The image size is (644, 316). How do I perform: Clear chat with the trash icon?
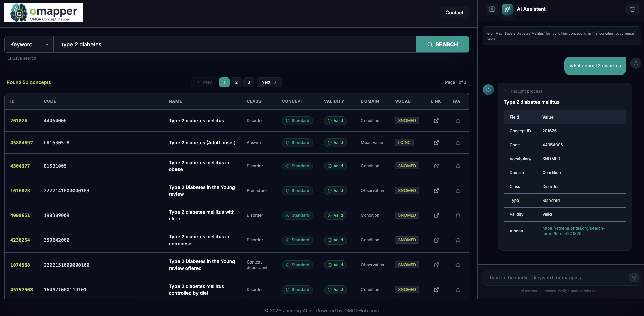pos(632,9)
